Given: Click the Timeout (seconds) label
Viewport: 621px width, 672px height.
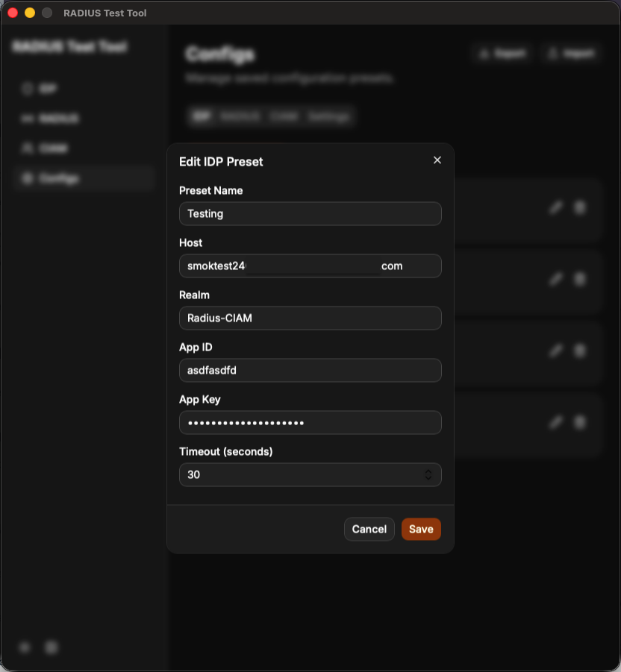Looking at the screenshot, I should [x=226, y=452].
